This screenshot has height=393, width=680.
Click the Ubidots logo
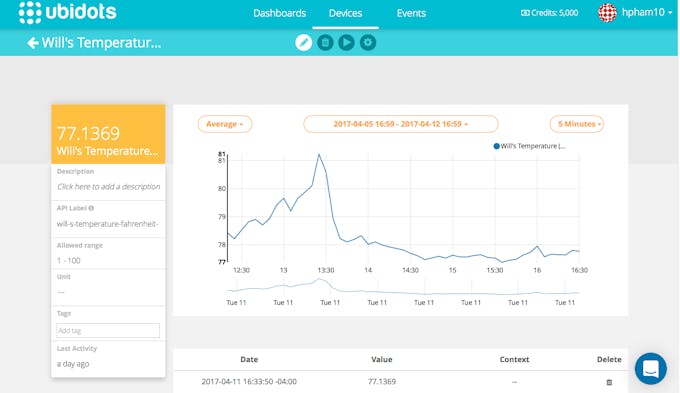pyautogui.click(x=68, y=12)
